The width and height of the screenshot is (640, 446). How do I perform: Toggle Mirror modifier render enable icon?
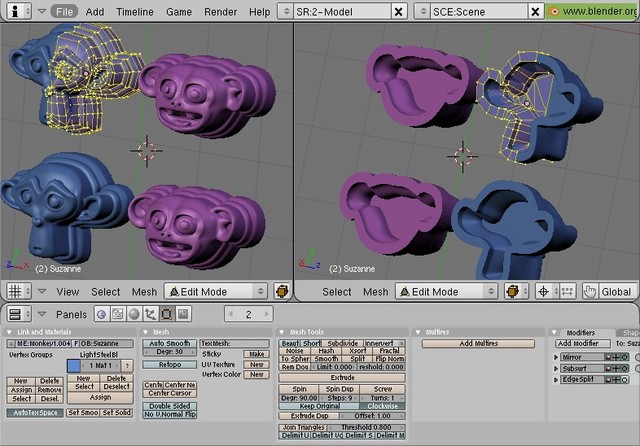[608, 357]
